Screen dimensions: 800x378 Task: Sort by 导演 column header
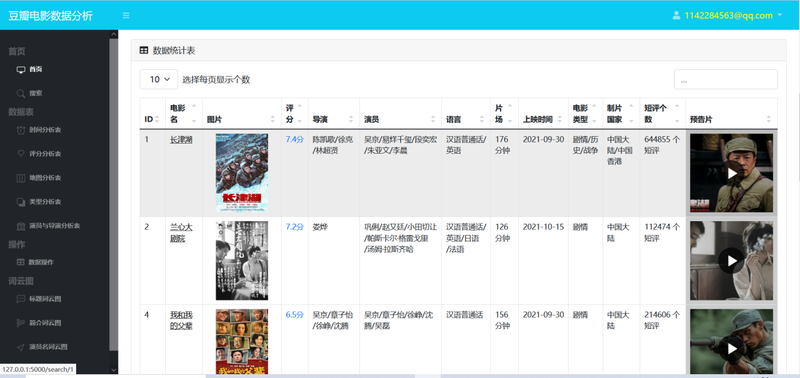point(334,113)
